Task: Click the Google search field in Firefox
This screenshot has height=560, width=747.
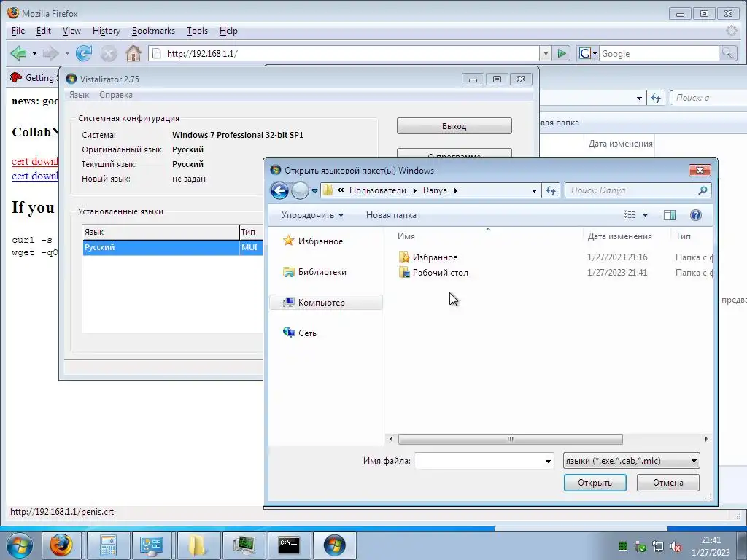Action: pos(659,53)
